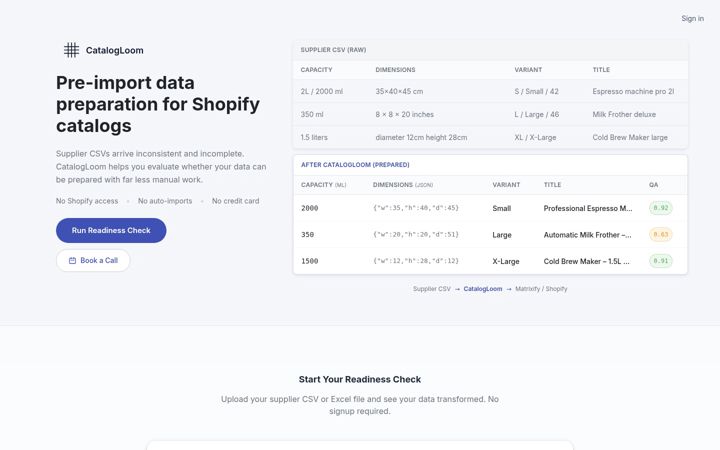Click the CatalogLoom brand name
The height and width of the screenshot is (450, 720).
coord(114,51)
